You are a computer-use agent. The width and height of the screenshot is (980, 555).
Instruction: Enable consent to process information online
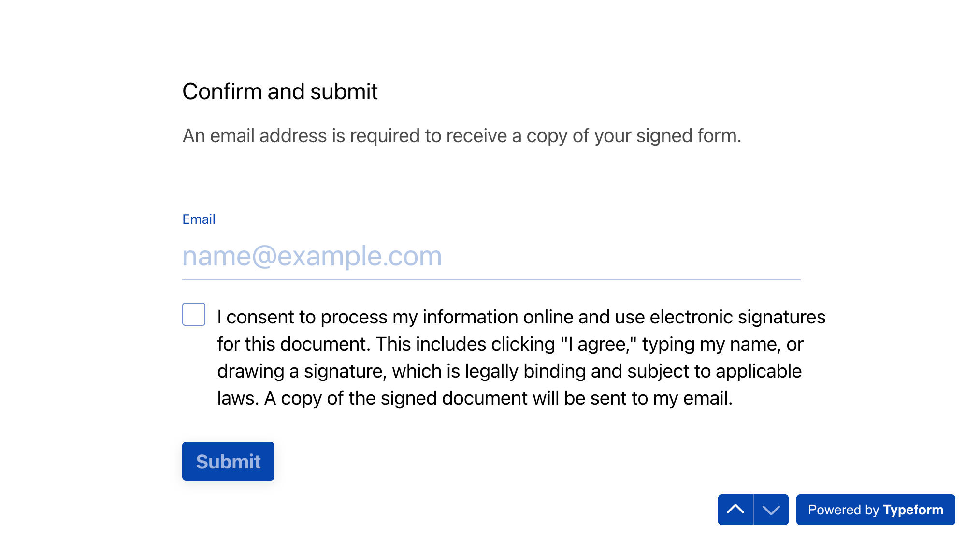(194, 314)
